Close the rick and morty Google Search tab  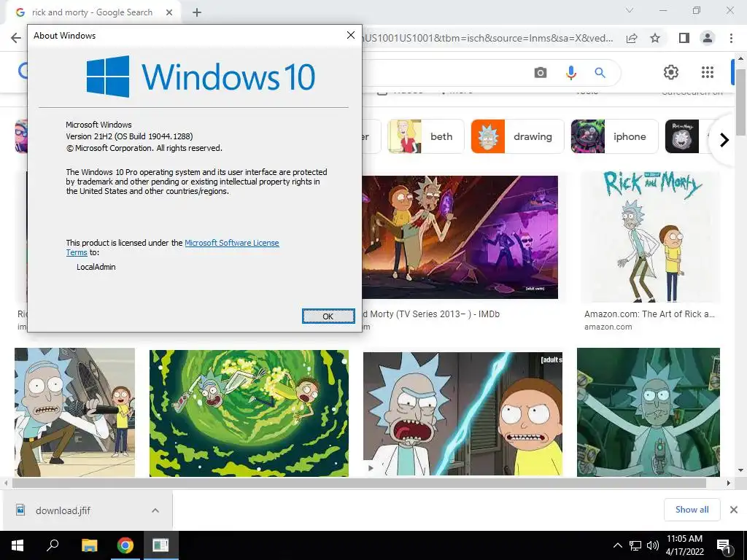169,12
